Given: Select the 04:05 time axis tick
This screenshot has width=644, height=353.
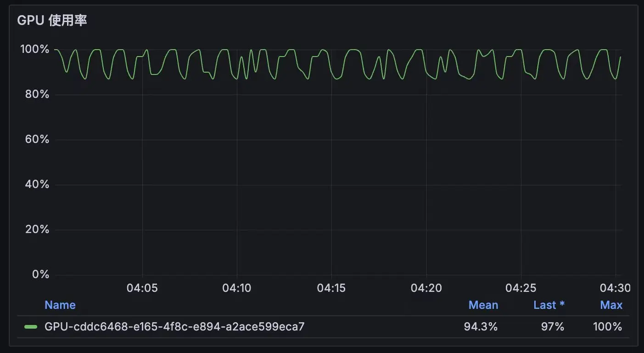Looking at the screenshot, I should (x=142, y=288).
